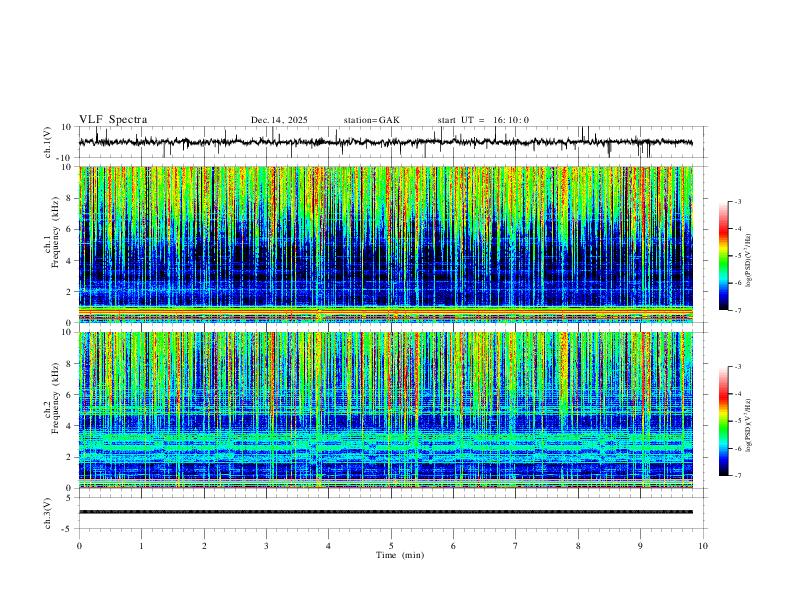Click the 'start UT = 16:10:0' label
This screenshot has width=792, height=612.
click(483, 120)
